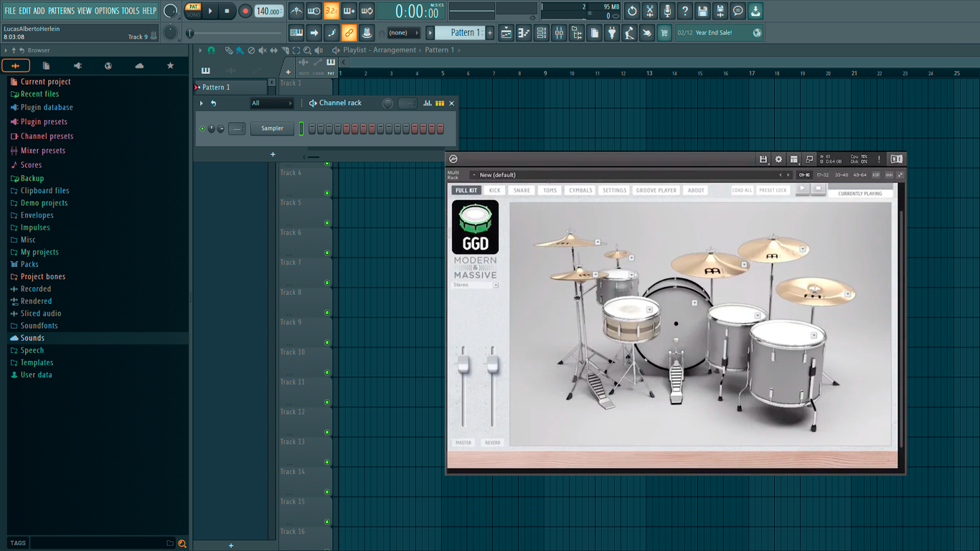Viewport: 980px width, 551px height.
Task: Open the FILE menu
Action: tap(10, 11)
